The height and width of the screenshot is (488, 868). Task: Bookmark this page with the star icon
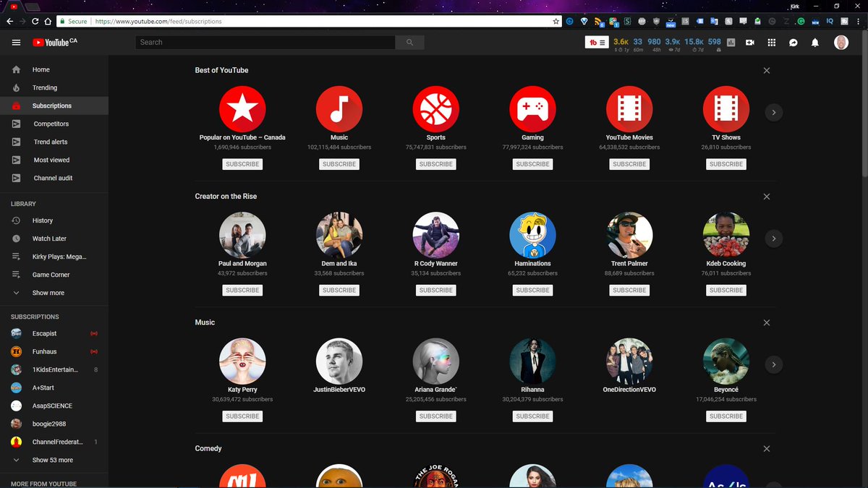click(x=556, y=22)
